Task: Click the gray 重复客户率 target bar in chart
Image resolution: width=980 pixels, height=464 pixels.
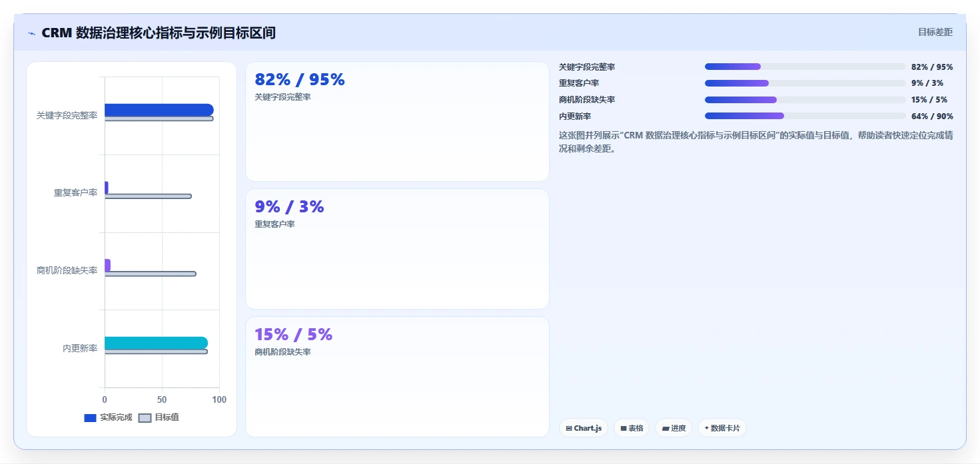Action: (x=148, y=196)
